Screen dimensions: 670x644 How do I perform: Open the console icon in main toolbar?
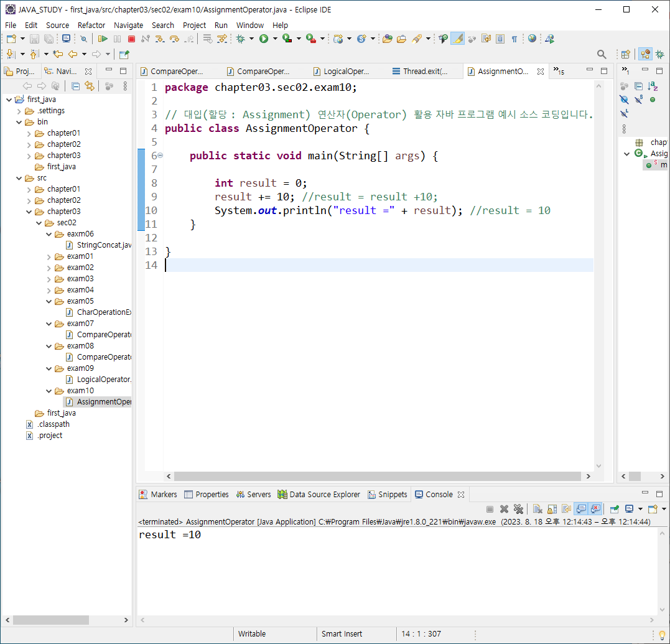pyautogui.click(x=66, y=39)
